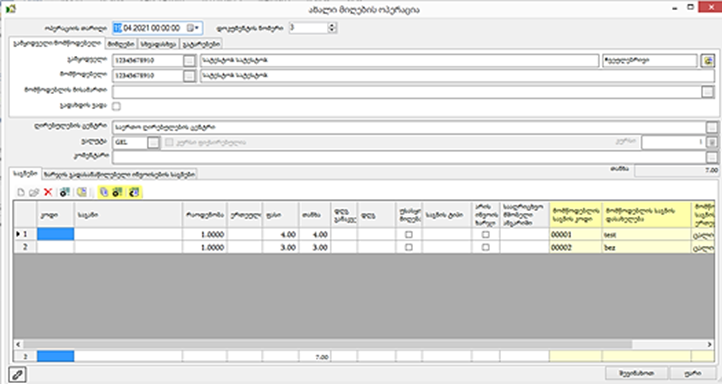The image size is (722, 384).
Task: Select row 2 via its row header
Action: click(x=25, y=247)
